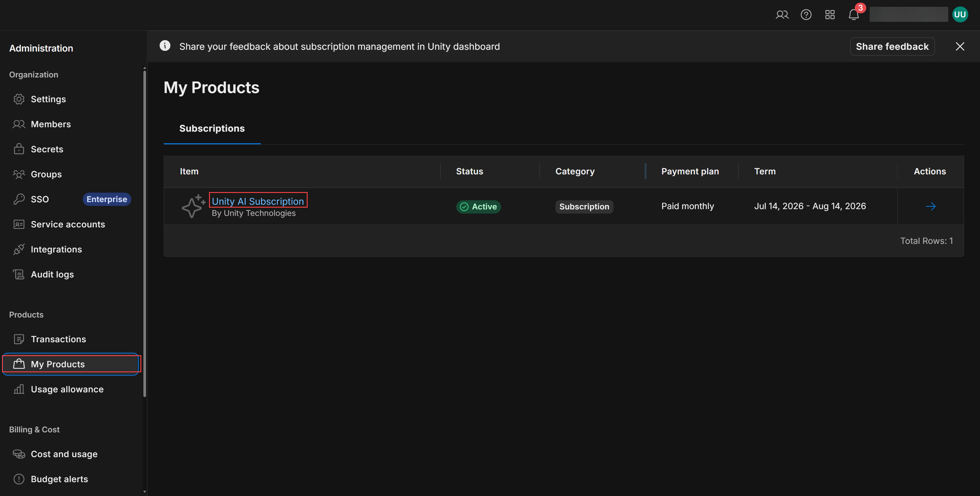Click the sparkle icon of Unity AI Subscription
The width and height of the screenshot is (980, 496).
193,206
